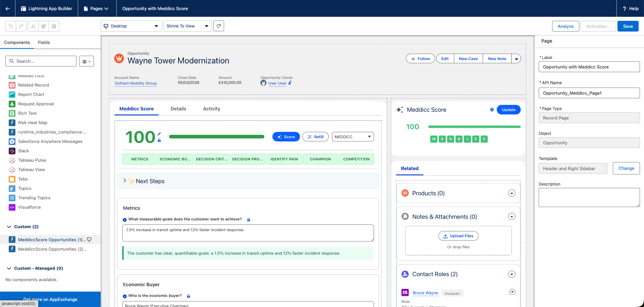
Task: Open Bruce Wayne row action dropdown
Action: (512, 292)
